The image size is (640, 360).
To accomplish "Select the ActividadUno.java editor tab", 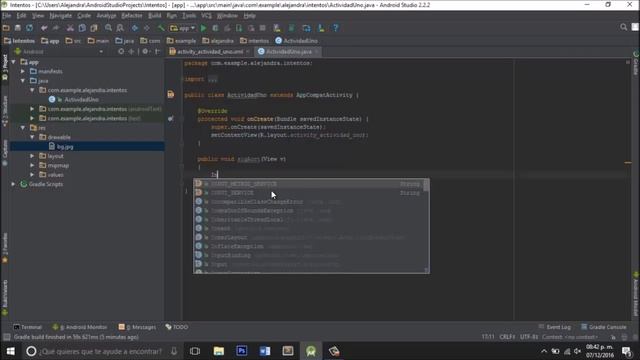I will 288,52.
